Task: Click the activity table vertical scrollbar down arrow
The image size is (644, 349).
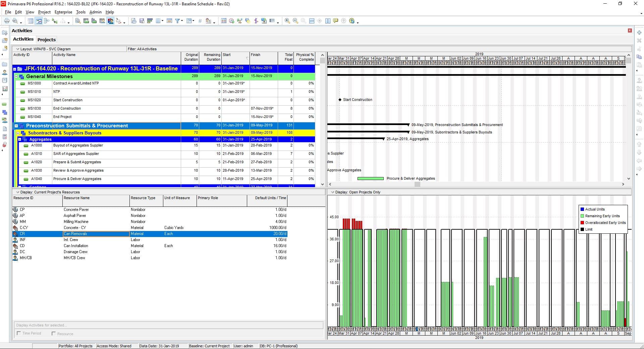Action: pyautogui.click(x=322, y=184)
